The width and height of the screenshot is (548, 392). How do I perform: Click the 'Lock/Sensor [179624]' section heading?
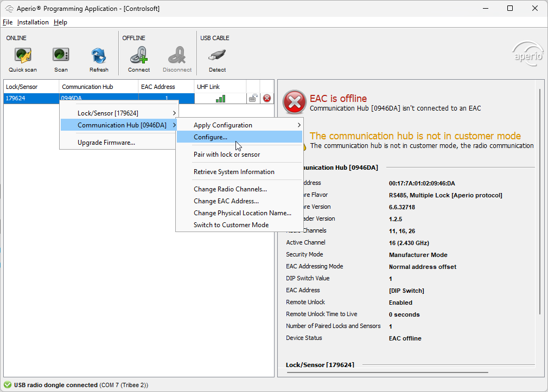[x=320, y=365]
